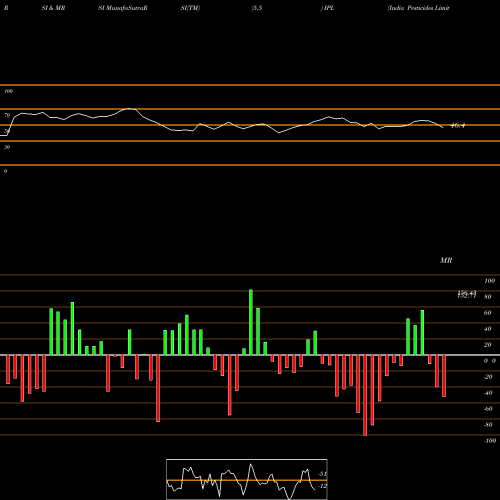The height and width of the screenshot is (500, 500).
Task: Click the MR label above the histogram
Action: pos(446,260)
